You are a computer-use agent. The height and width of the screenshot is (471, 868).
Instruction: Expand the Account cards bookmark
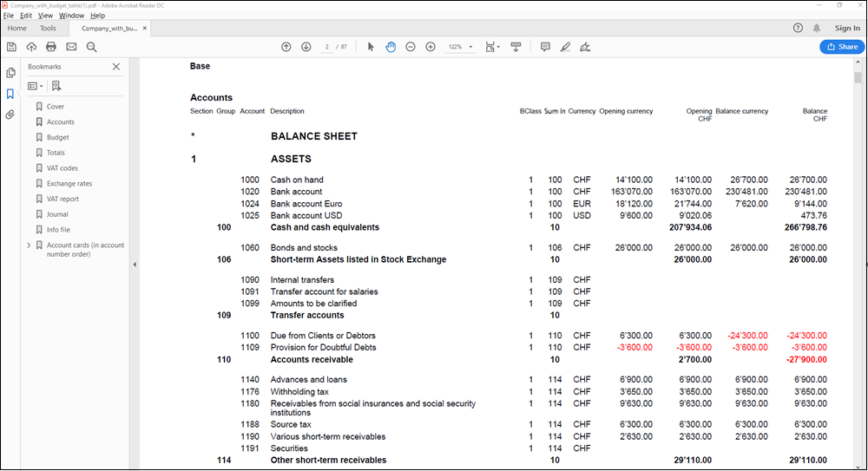tap(29, 245)
